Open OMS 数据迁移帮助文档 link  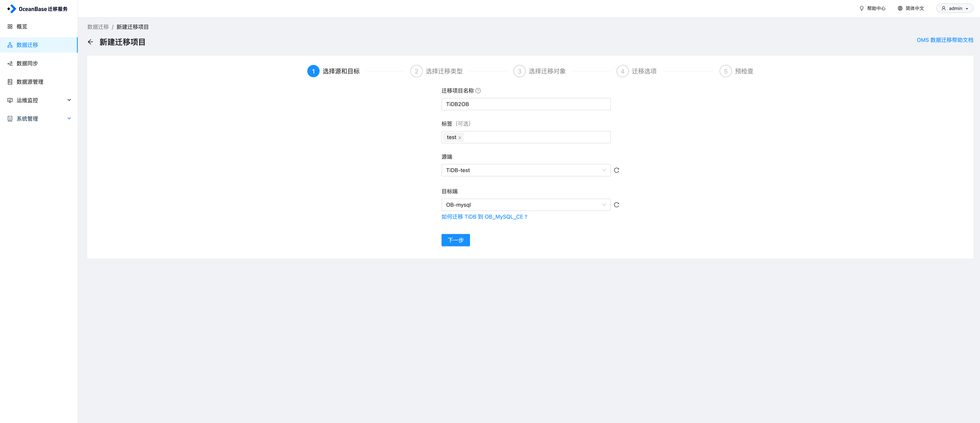(945, 40)
